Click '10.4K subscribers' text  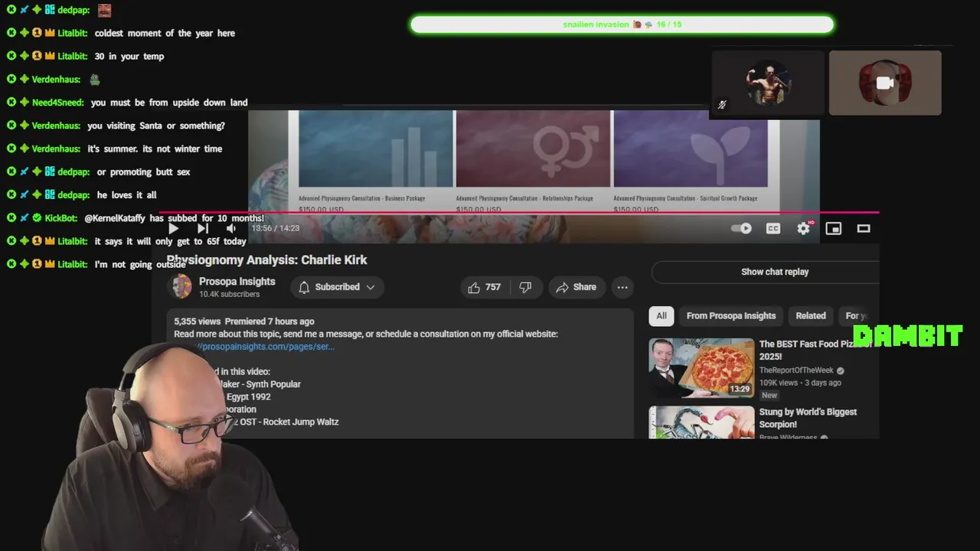tap(230, 295)
